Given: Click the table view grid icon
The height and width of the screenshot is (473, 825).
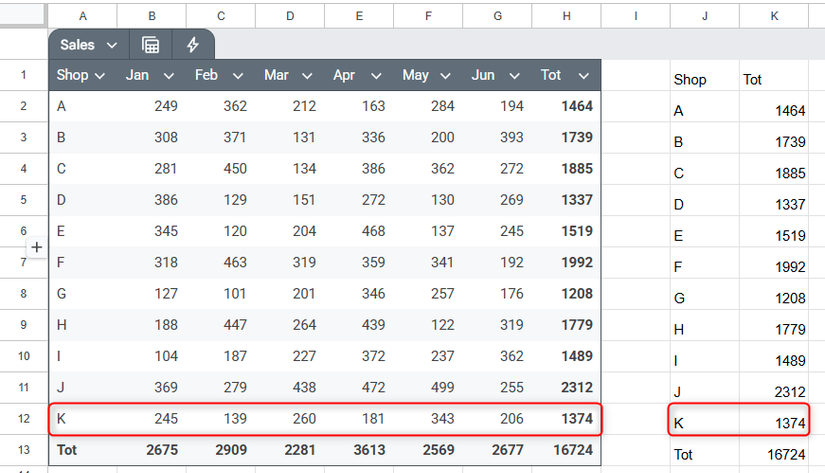Looking at the screenshot, I should (151, 45).
